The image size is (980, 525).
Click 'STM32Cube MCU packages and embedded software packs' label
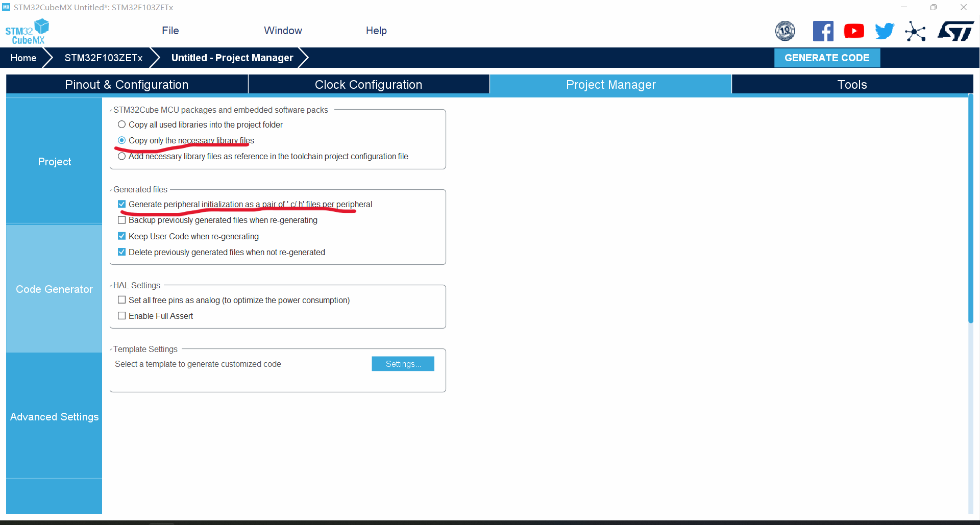click(220, 110)
